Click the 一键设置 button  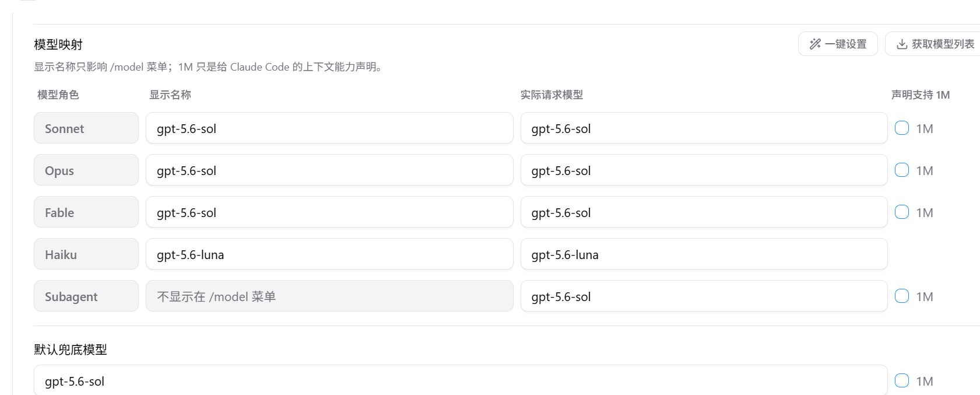(x=838, y=44)
